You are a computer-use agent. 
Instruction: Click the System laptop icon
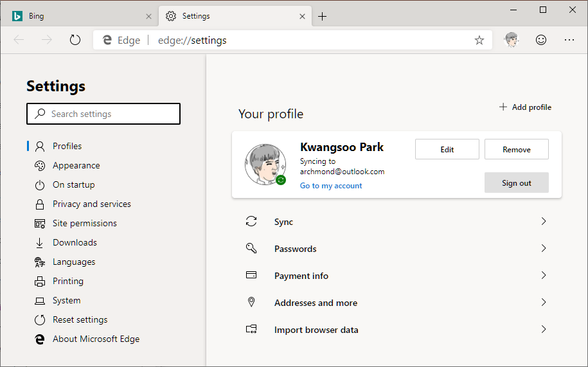[40, 301]
